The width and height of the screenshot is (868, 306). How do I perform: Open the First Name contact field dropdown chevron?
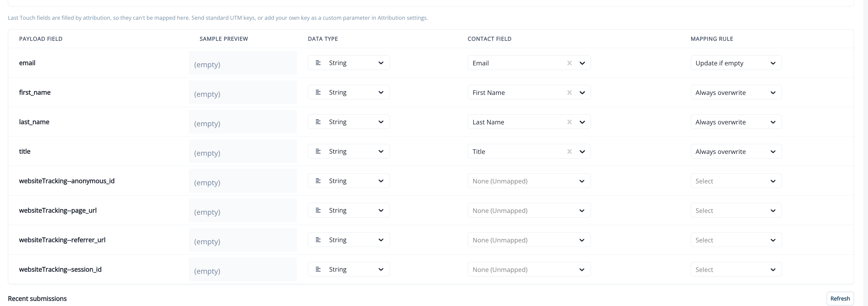pos(582,92)
